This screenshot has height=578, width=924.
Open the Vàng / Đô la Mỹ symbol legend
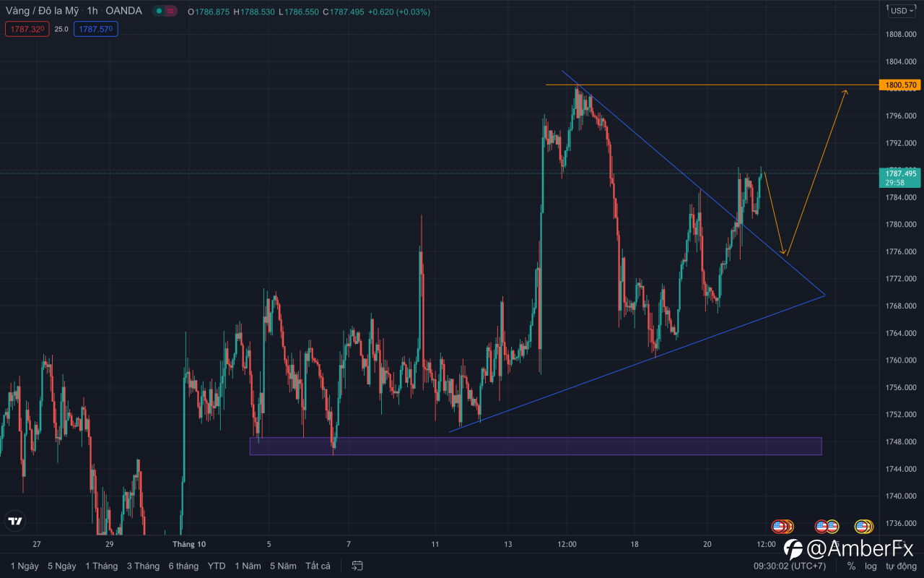[x=43, y=11]
